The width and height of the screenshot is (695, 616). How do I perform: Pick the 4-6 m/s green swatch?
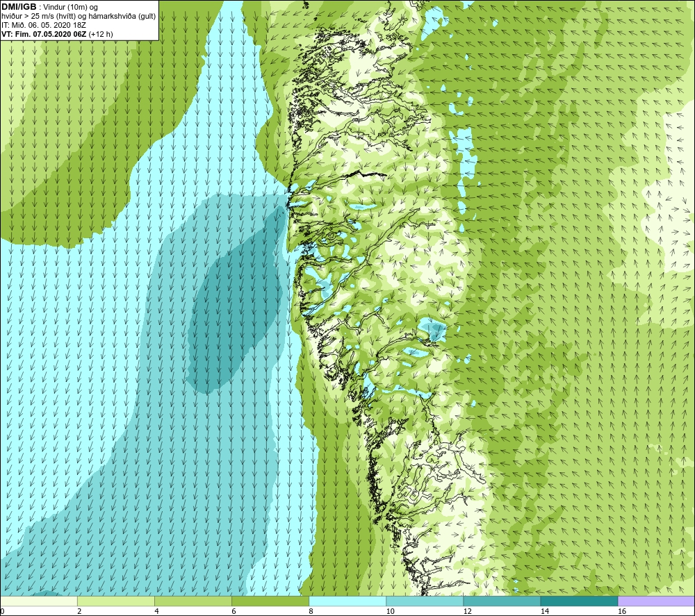click(x=193, y=601)
